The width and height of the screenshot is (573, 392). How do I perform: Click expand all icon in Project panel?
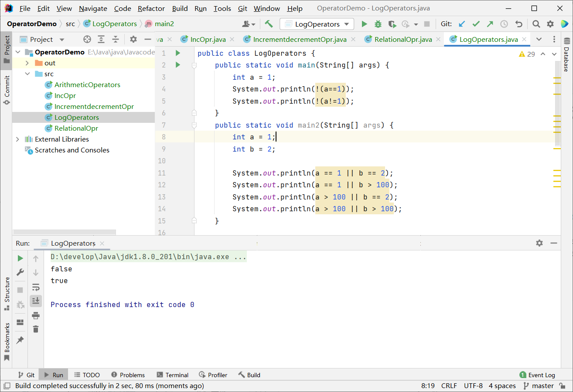tap(101, 39)
